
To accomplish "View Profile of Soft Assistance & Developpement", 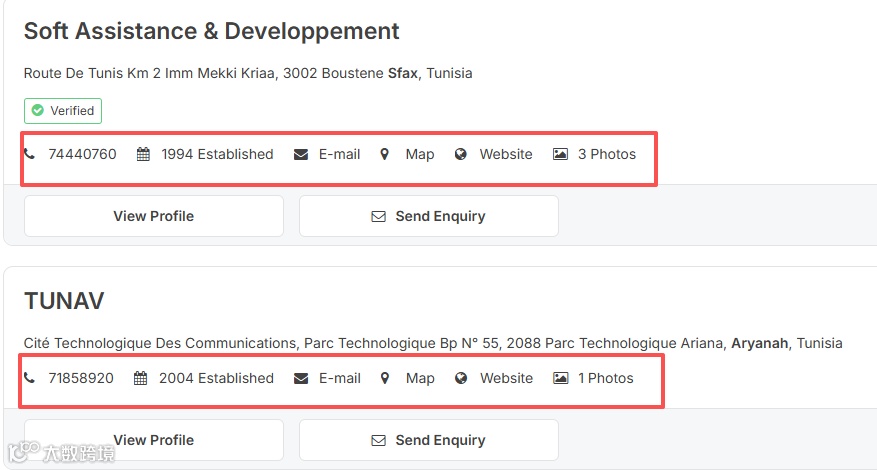I will click(154, 216).
